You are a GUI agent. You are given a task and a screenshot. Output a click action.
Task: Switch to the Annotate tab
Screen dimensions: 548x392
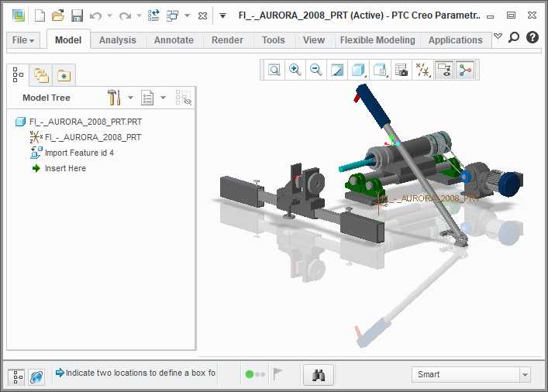coord(174,40)
